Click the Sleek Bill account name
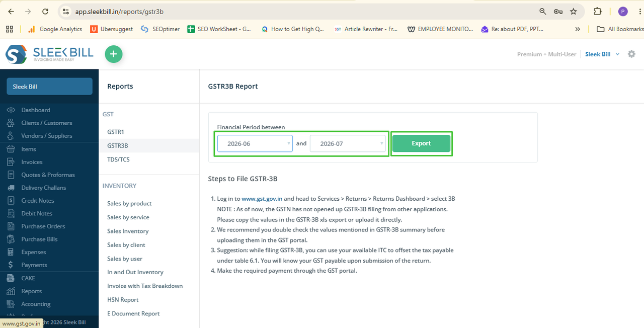The height and width of the screenshot is (328, 644). 598,54
